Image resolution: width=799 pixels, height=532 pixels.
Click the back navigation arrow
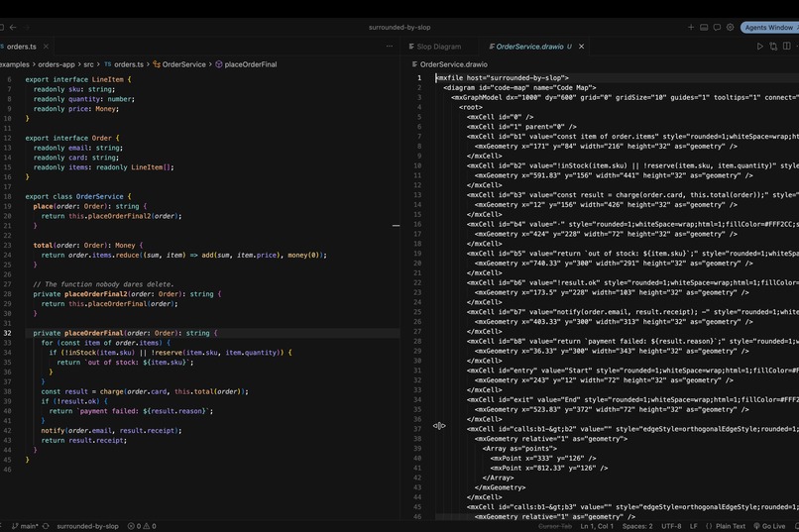pos(13,28)
